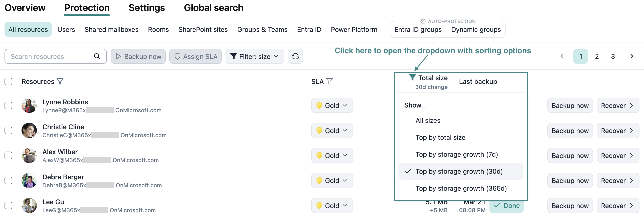Screen dimensions: 644x218
Task: Check the box for Christie Cline
Action: (8, 130)
